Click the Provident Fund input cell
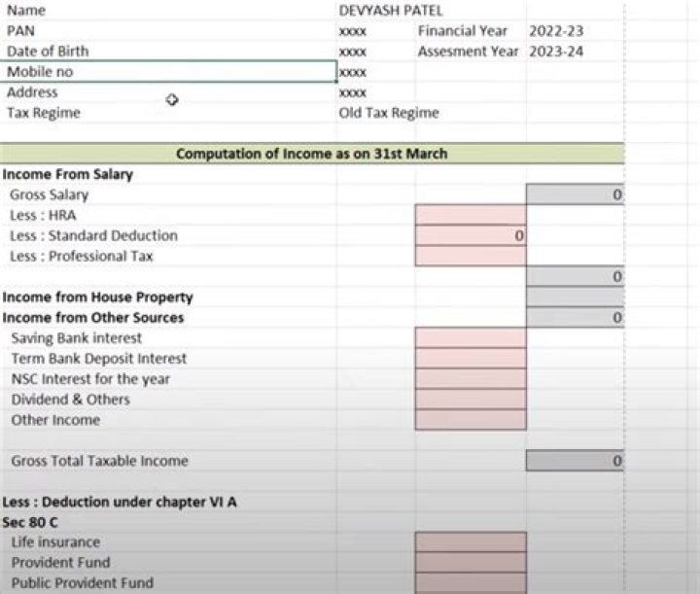700x594 pixels. coord(470,563)
